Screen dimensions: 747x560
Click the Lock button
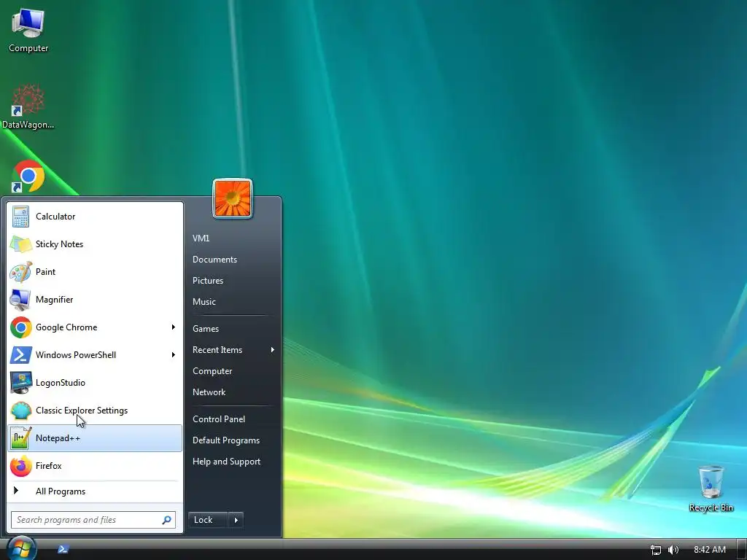(208, 520)
